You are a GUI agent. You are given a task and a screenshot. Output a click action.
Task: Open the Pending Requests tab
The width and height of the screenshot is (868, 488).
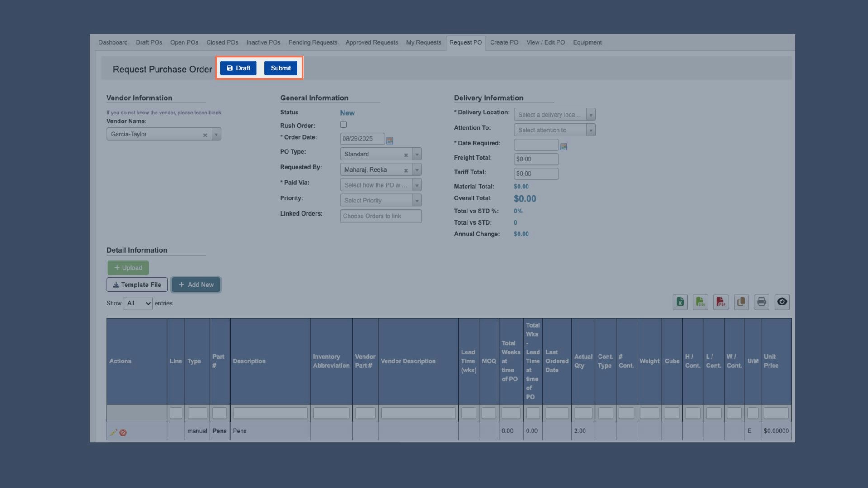tap(313, 42)
